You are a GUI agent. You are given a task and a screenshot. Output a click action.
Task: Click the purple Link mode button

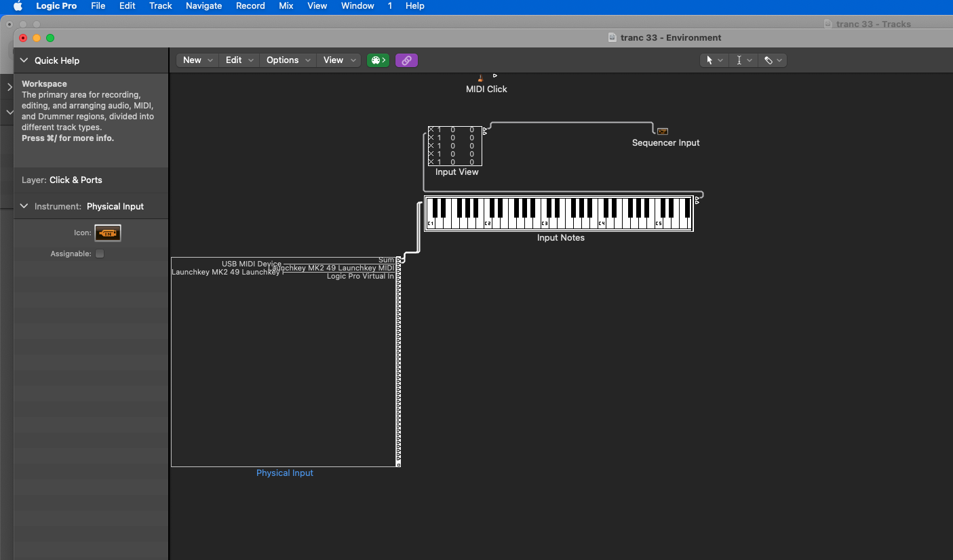tap(406, 60)
